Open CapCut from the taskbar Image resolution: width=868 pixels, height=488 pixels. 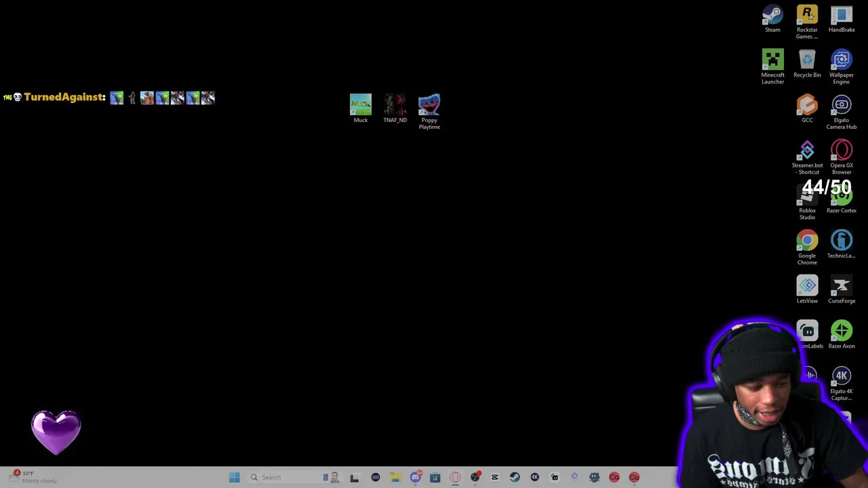point(495,477)
